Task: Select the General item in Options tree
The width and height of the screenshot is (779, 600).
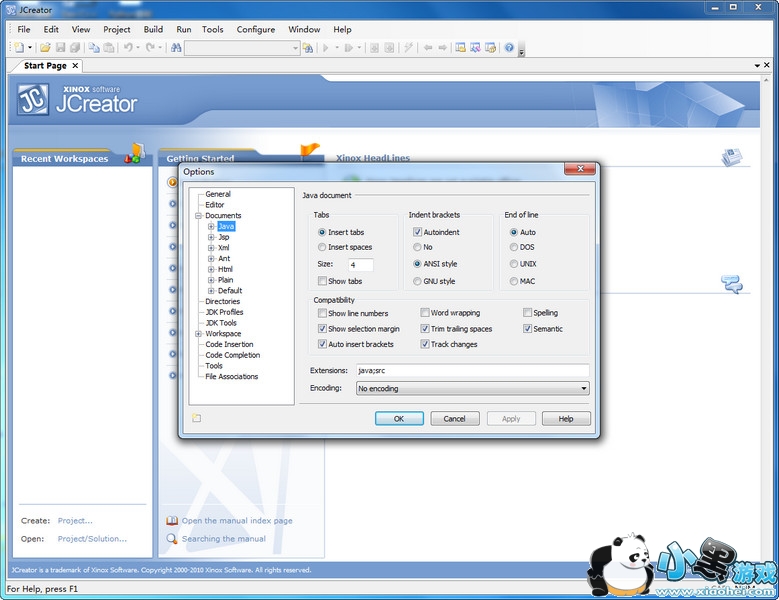Action: pyautogui.click(x=218, y=194)
